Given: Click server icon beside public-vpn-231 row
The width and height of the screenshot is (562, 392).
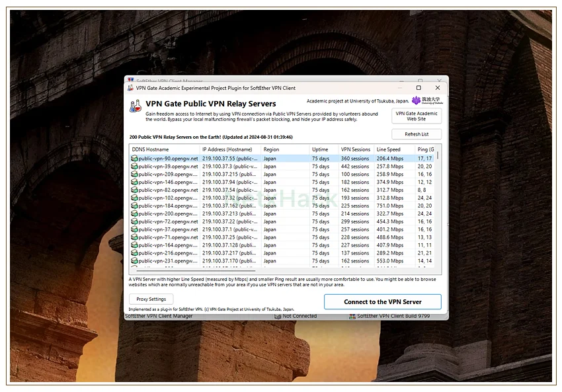Looking at the screenshot, I should tap(134, 260).
